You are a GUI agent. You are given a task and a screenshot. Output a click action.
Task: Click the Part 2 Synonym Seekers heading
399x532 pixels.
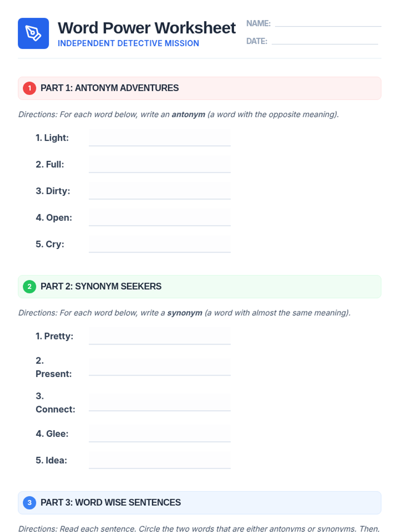click(x=101, y=286)
